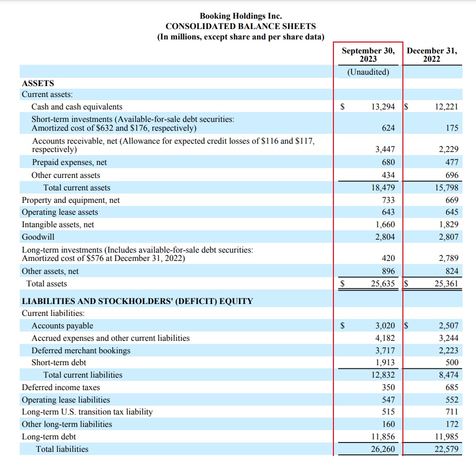Click the 'Short-term debt' label
The image size is (476, 456).
[x=59, y=363]
